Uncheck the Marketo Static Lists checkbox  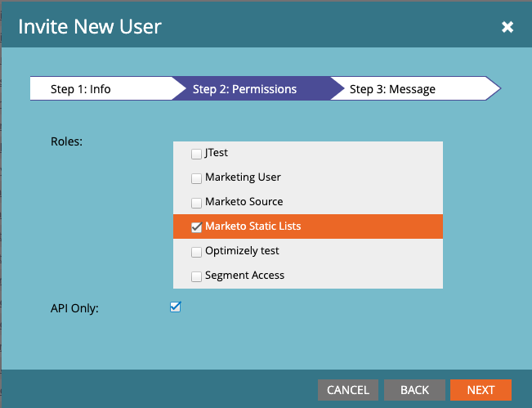[196, 226]
